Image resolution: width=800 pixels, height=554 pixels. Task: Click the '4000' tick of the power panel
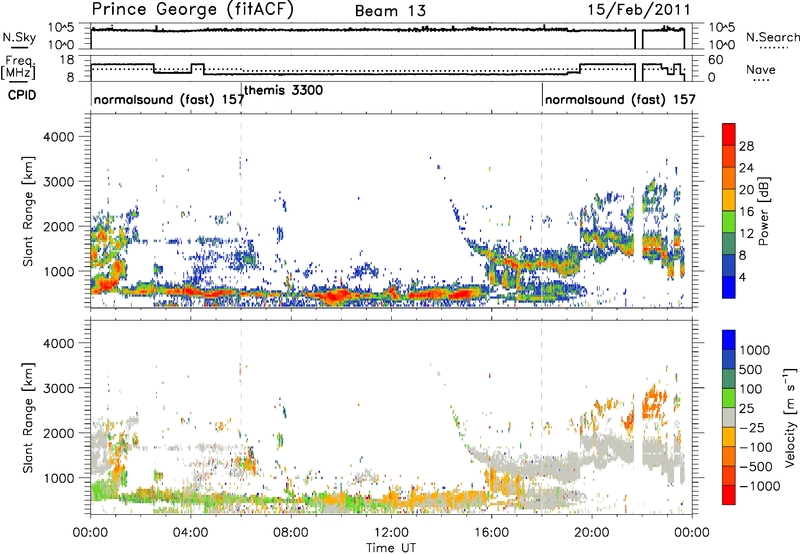[x=59, y=137]
